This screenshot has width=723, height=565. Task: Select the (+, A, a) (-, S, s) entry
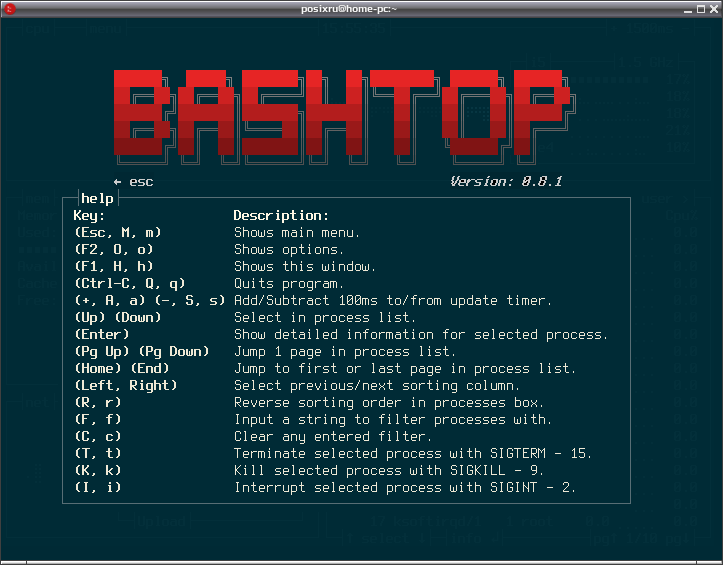click(150, 301)
